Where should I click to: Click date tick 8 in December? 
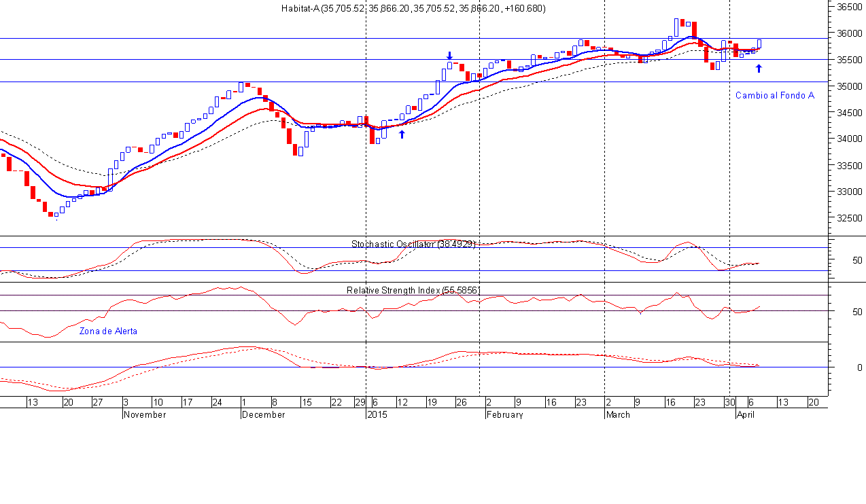pos(275,402)
